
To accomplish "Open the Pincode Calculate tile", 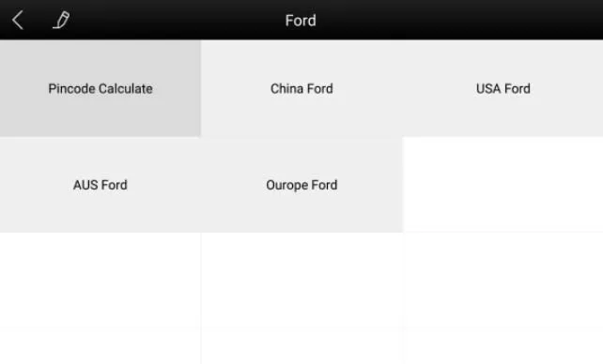I will (x=100, y=88).
